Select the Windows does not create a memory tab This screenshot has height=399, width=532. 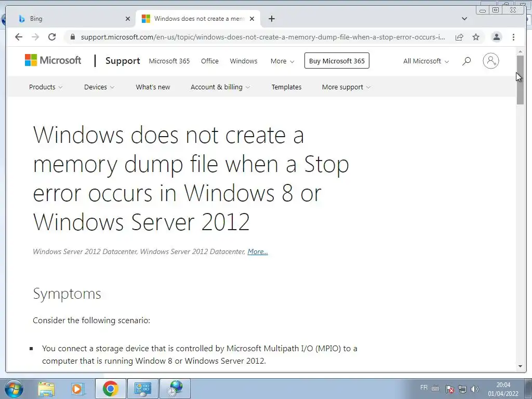198,19
